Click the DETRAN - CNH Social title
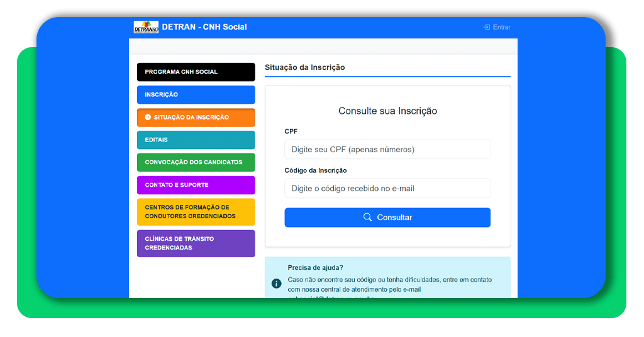This screenshot has width=644, height=337. point(204,27)
